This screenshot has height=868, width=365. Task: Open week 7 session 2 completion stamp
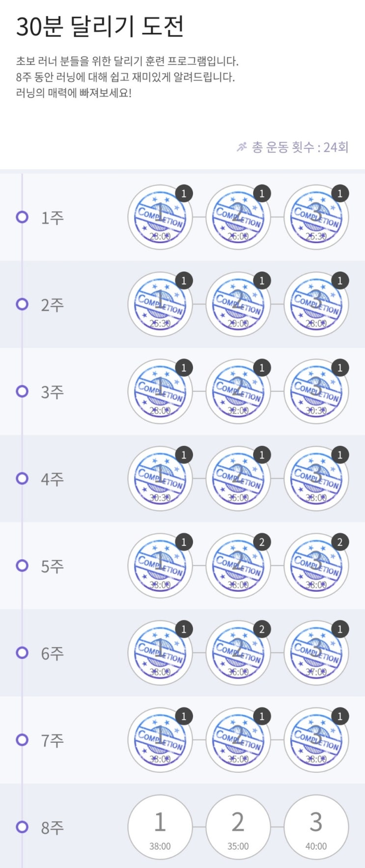coord(238,739)
